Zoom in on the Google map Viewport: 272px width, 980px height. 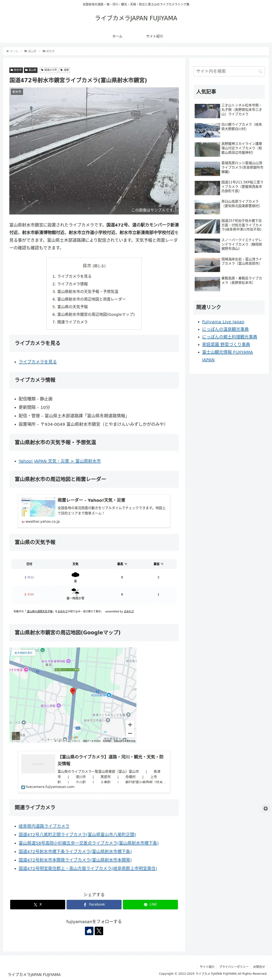click(x=130, y=724)
